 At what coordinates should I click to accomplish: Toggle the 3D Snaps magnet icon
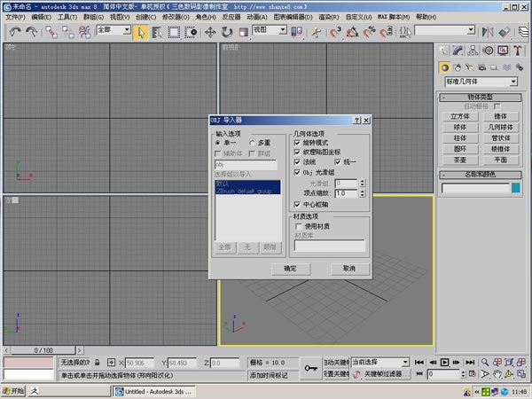pos(335,33)
